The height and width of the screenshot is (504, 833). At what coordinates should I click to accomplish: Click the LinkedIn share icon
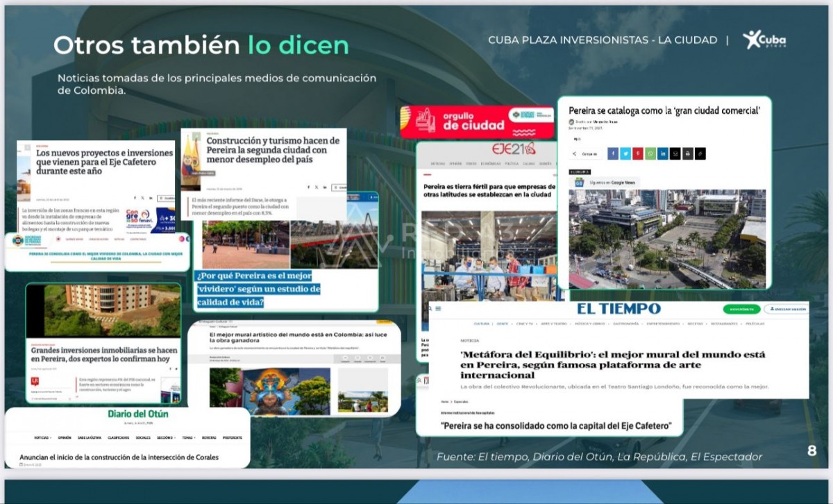663,153
